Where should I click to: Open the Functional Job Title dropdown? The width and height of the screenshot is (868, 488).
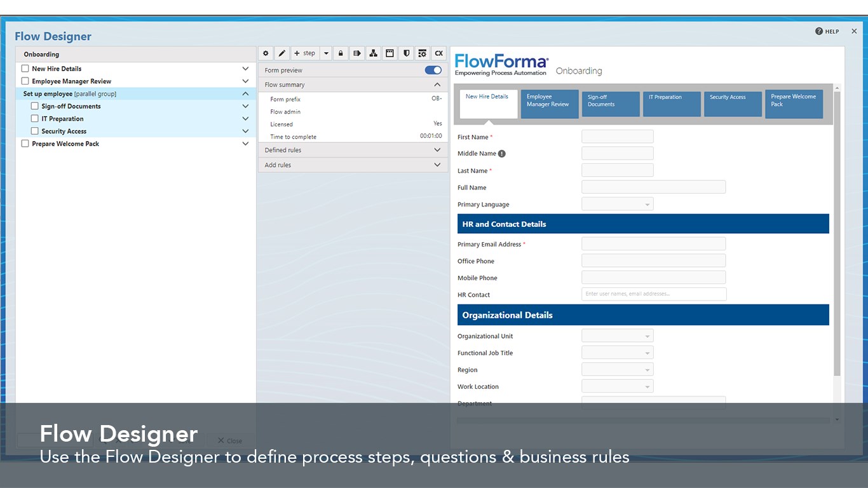[x=618, y=353]
